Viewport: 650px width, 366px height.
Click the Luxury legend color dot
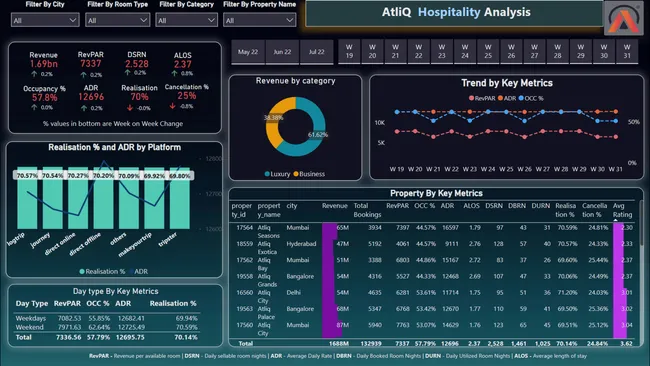point(267,174)
